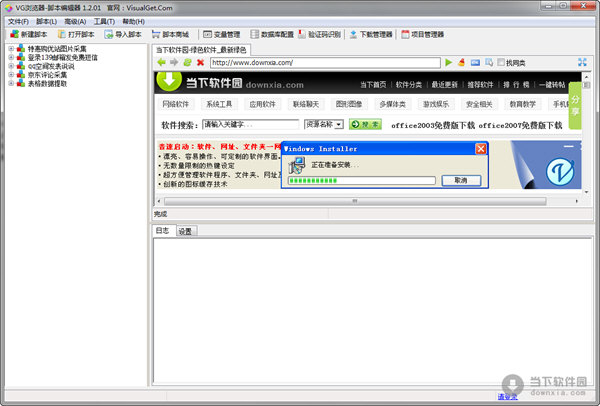The height and width of the screenshot is (406, 600).
Task: Click the horizontal scrollbar of the web page
Action: (x=355, y=201)
